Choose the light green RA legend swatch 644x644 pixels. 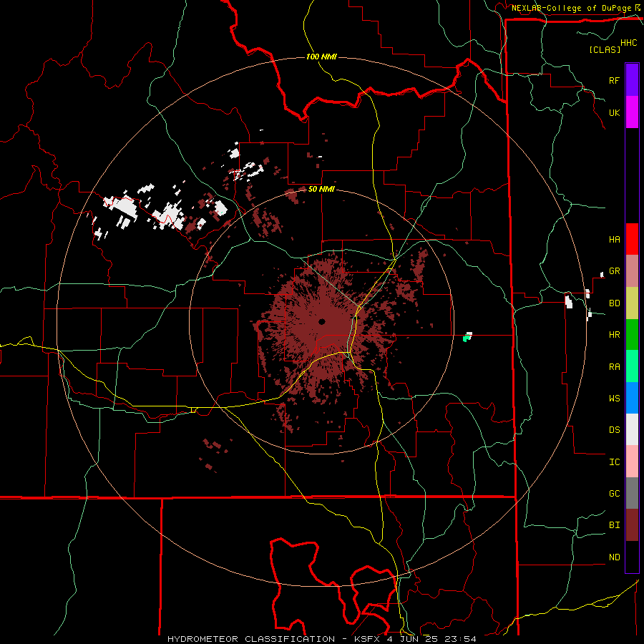[x=632, y=366]
